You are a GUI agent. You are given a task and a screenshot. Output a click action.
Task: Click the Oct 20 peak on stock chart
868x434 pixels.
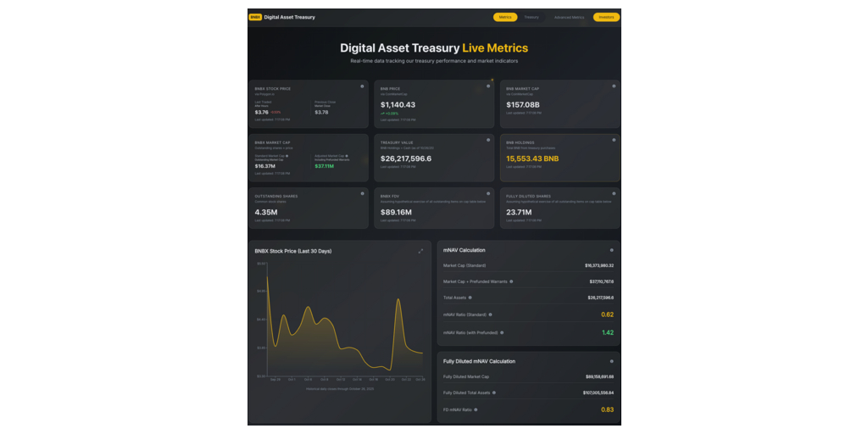click(398, 300)
